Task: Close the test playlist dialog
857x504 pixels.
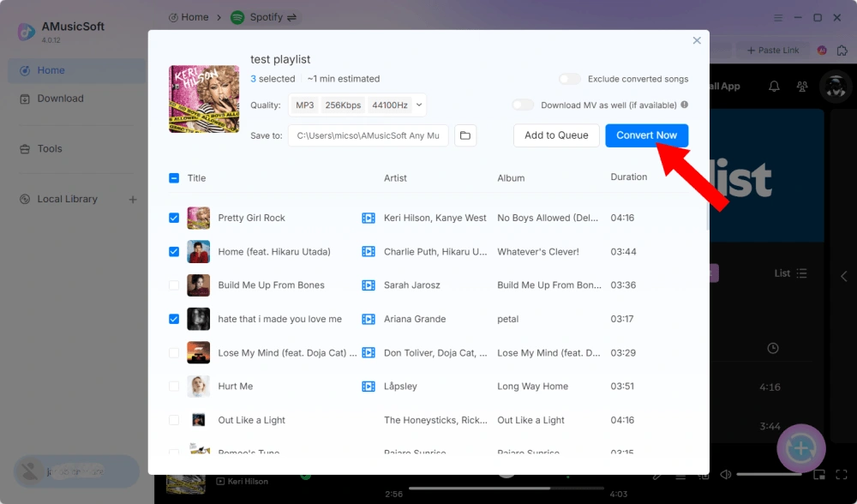Action: (697, 40)
